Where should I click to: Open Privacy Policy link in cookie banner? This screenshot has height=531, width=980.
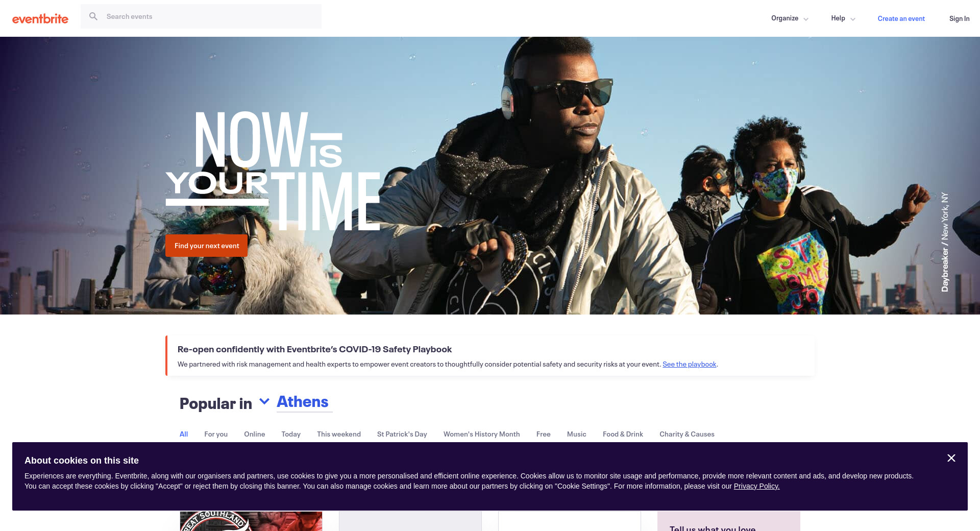point(756,486)
